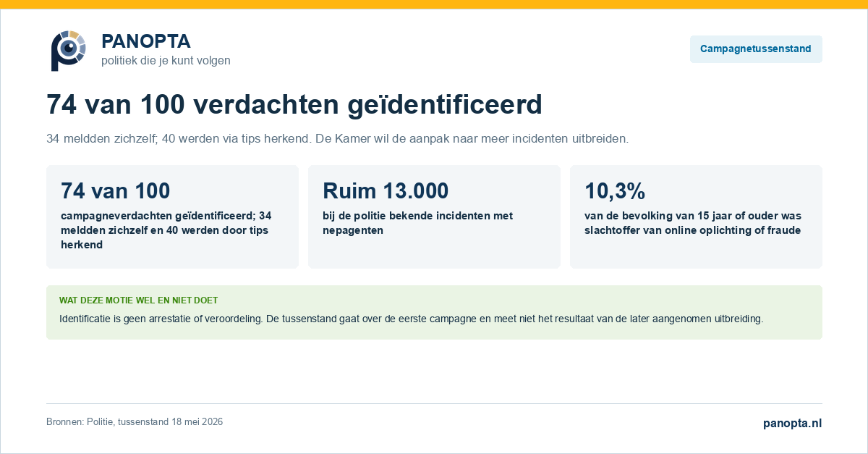
Task: Click the PANOPTA brand name
Action: coord(146,41)
